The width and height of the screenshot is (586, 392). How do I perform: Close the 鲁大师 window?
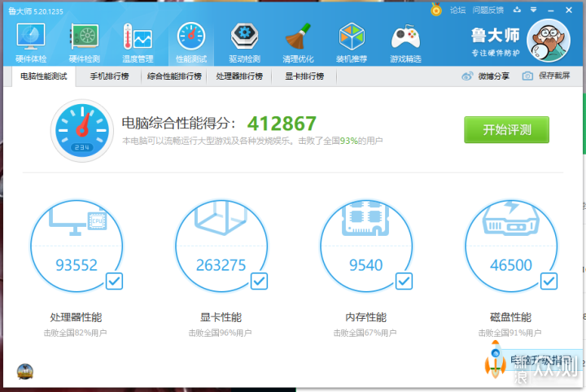[x=569, y=10]
